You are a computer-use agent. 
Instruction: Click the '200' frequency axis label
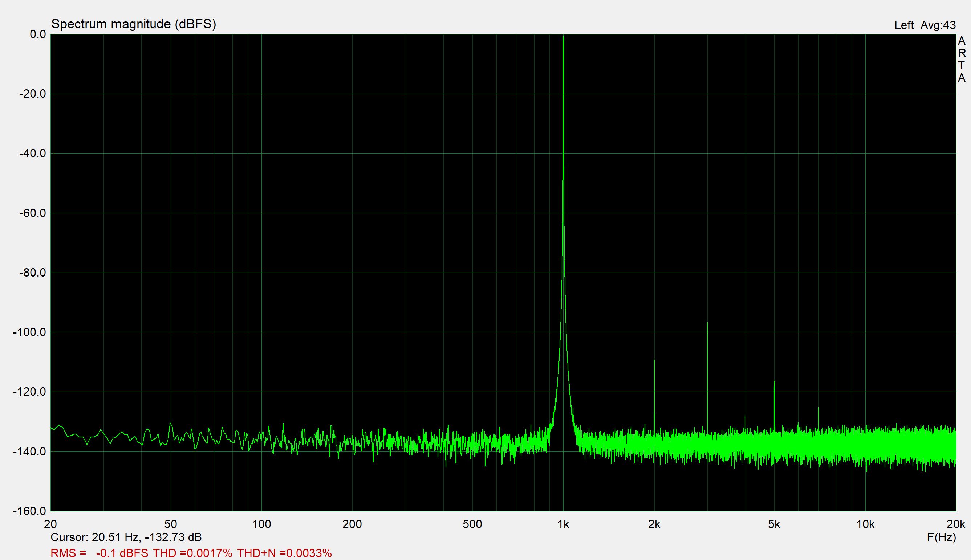pyautogui.click(x=352, y=524)
